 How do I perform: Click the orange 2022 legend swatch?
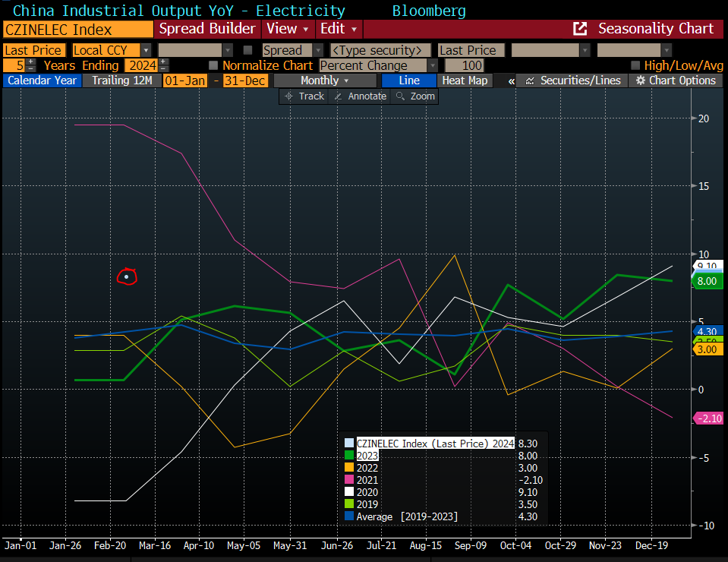pos(349,467)
